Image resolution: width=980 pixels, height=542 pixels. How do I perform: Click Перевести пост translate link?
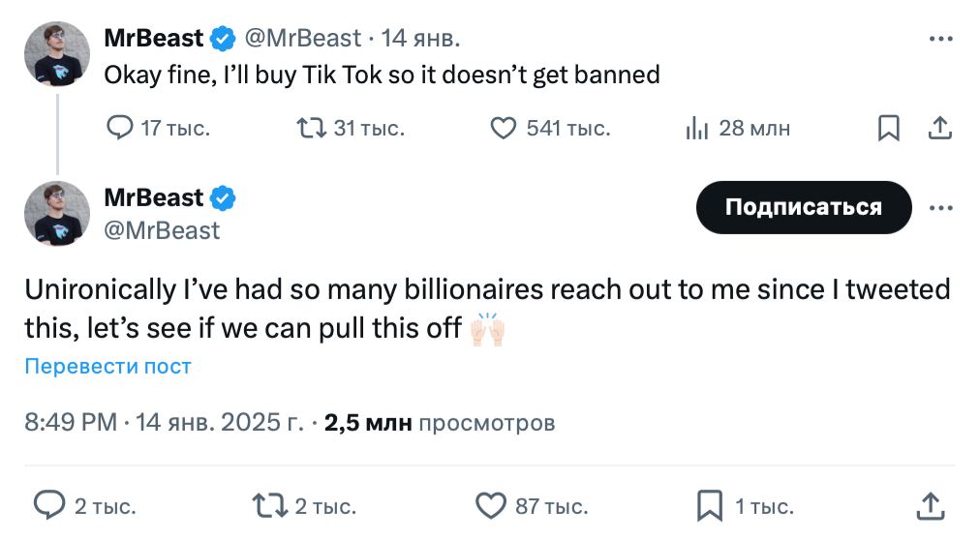coord(107,367)
